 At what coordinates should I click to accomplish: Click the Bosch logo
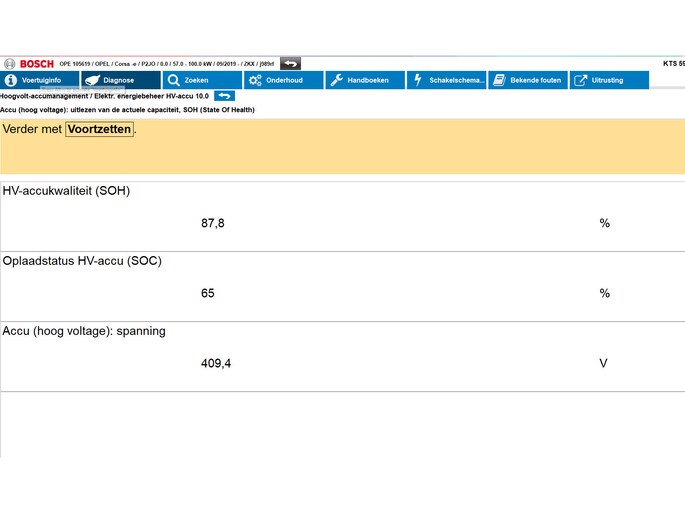click(x=29, y=63)
